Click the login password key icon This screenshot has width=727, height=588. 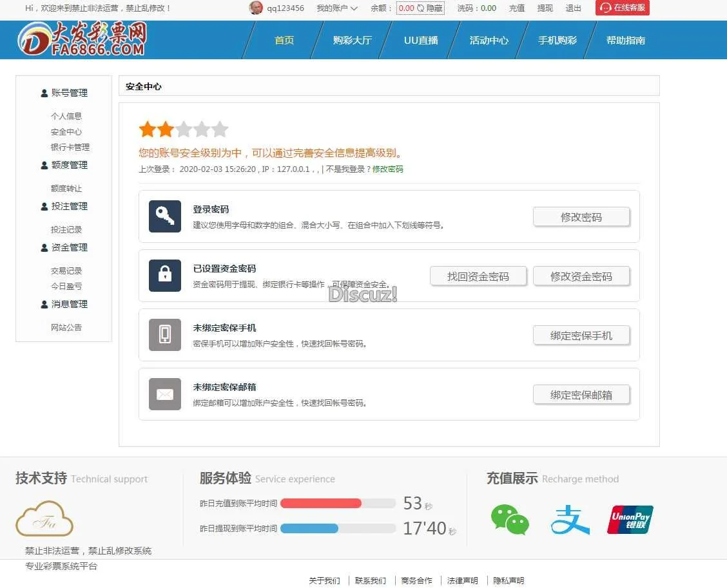pos(164,216)
